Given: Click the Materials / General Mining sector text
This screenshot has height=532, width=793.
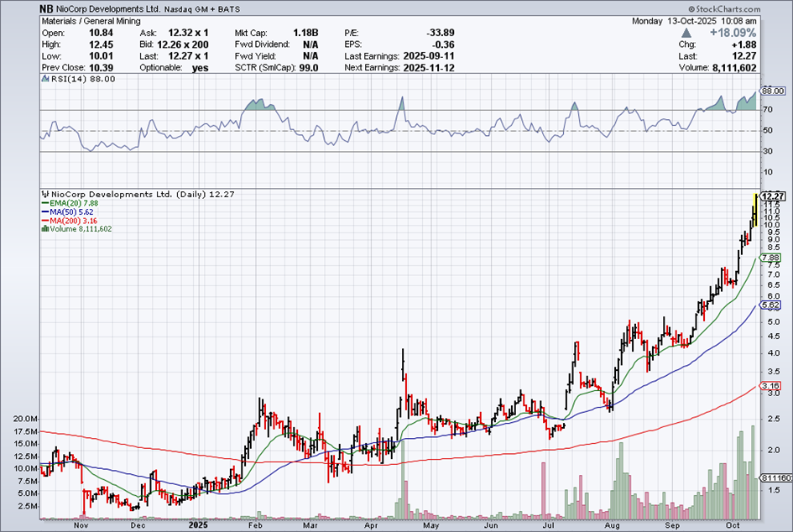Looking at the screenshot, I should click(x=91, y=21).
